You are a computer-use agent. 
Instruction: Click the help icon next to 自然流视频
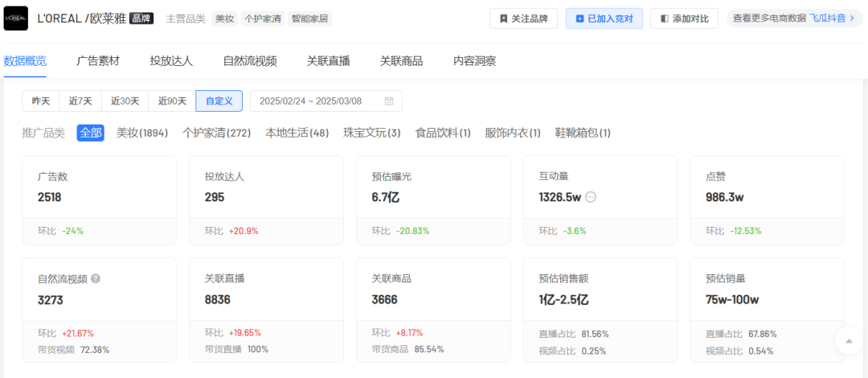(96, 278)
